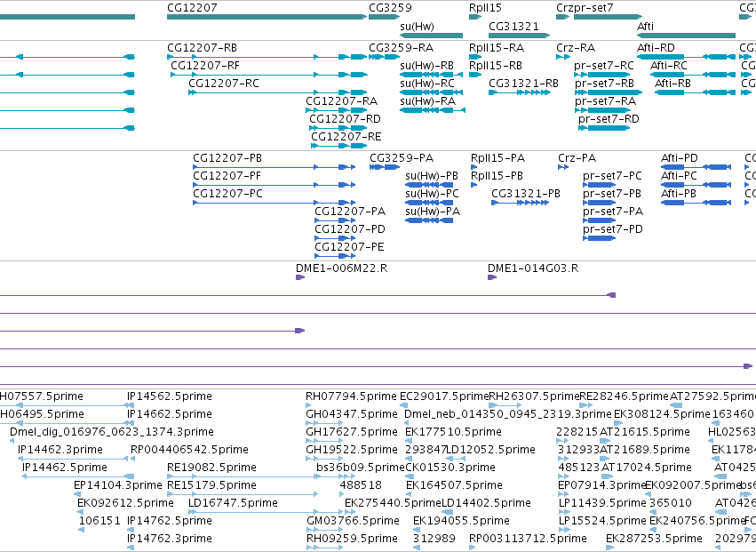The image size is (756, 552).
Task: Select EST label LD16747.5prime
Action: tap(233, 503)
